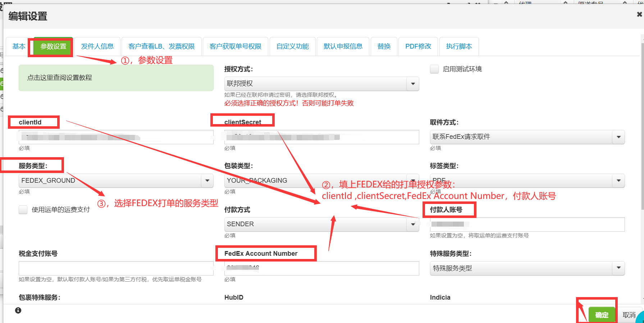Open the 自定义功能 tab

(293, 46)
